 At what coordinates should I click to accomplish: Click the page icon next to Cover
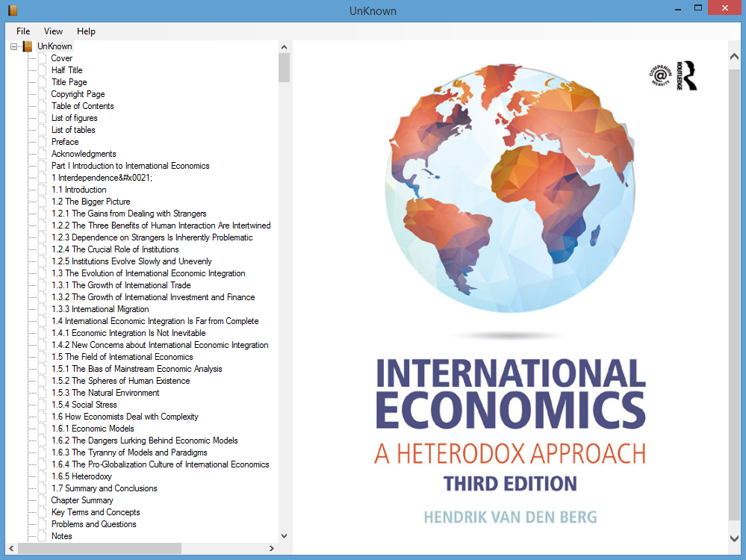coord(43,58)
